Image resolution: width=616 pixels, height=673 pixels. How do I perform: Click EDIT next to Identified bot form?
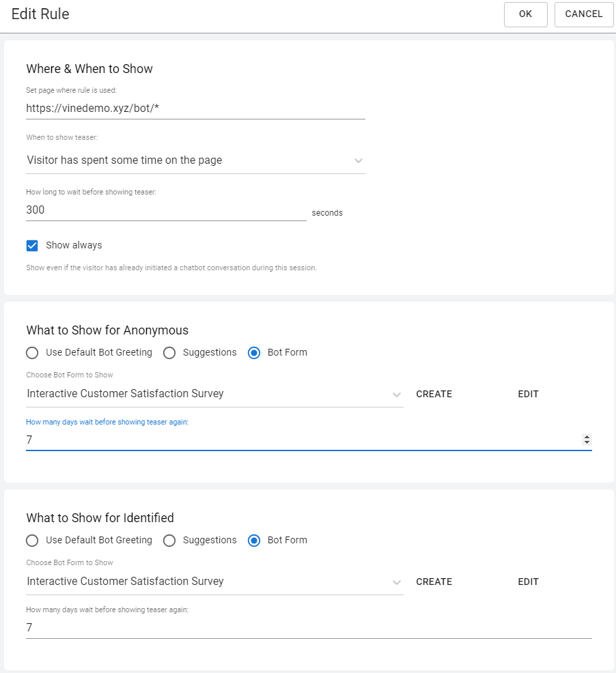coord(528,582)
